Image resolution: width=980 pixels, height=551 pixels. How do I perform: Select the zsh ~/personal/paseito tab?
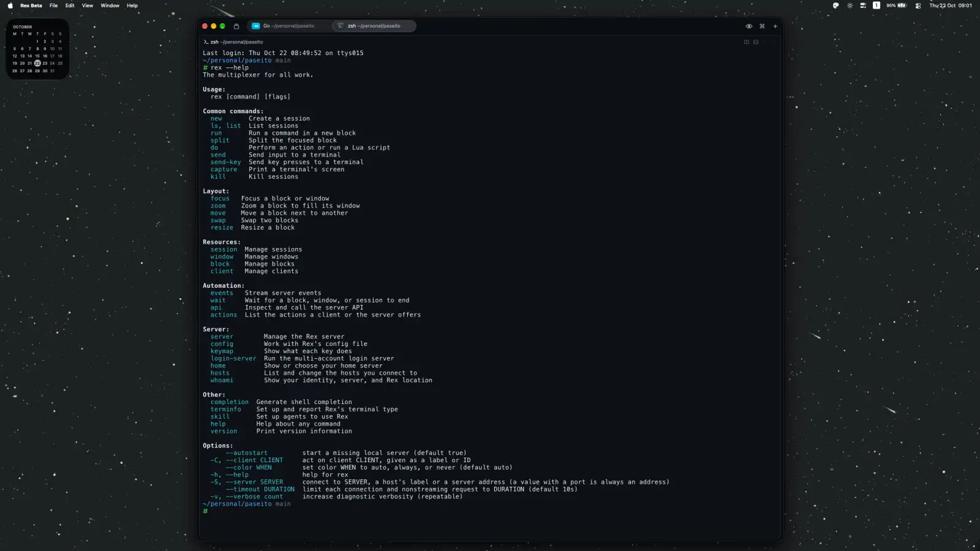click(374, 26)
